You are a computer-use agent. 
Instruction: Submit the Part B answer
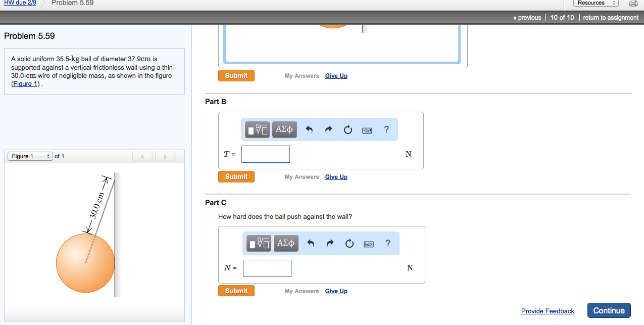(236, 176)
